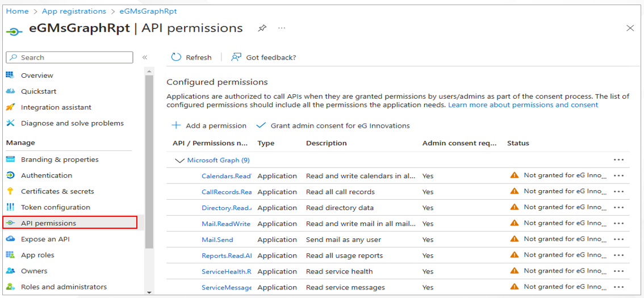Click the Type column header
The width and height of the screenshot is (644, 298).
click(x=266, y=143)
